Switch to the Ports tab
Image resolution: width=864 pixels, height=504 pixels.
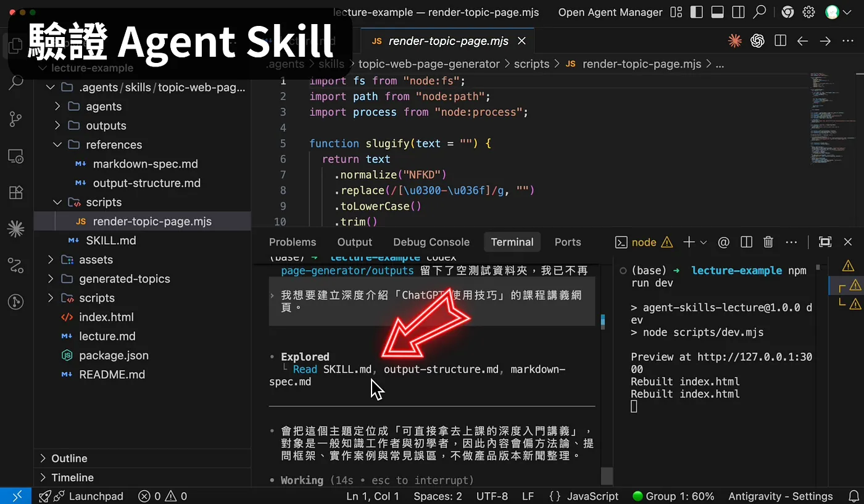pos(568,242)
